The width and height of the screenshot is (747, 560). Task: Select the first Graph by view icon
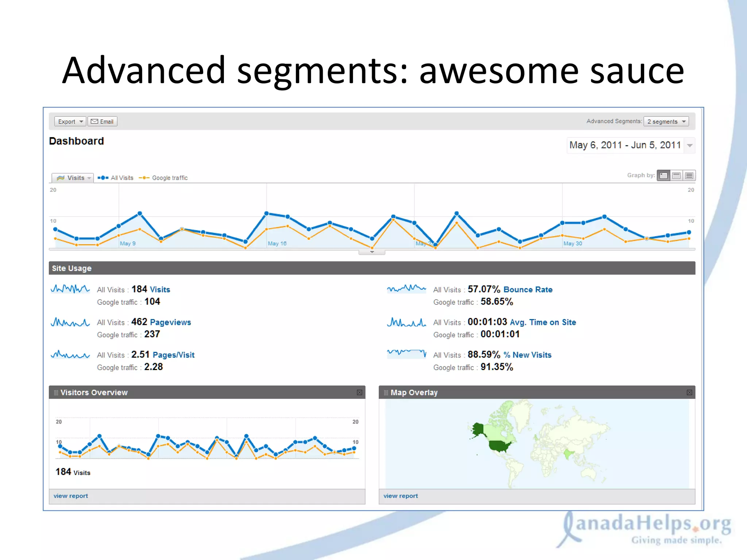point(663,176)
